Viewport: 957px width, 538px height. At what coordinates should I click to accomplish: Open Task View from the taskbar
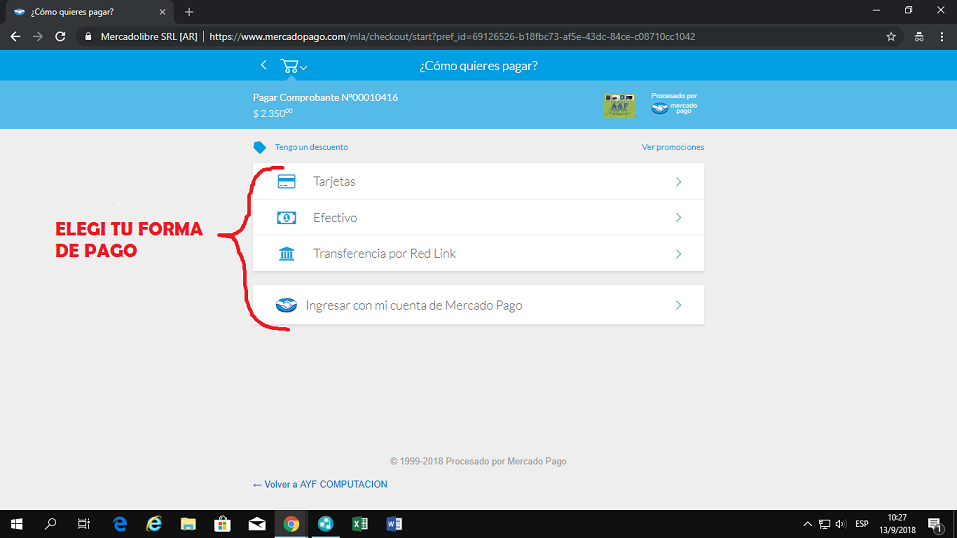(84, 524)
